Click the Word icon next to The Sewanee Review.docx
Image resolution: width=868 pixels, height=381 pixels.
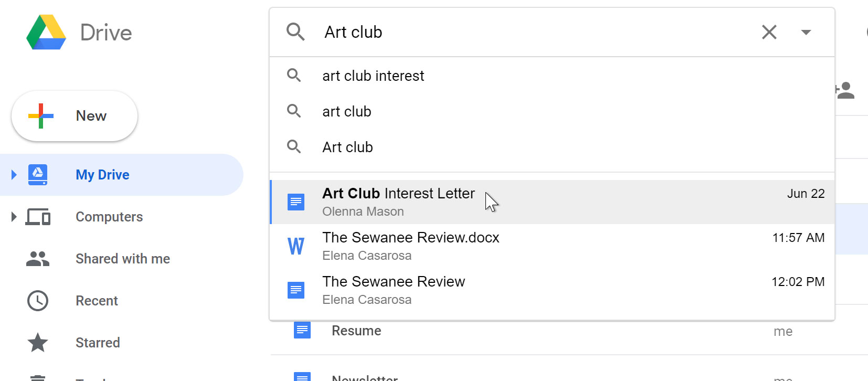(x=296, y=246)
